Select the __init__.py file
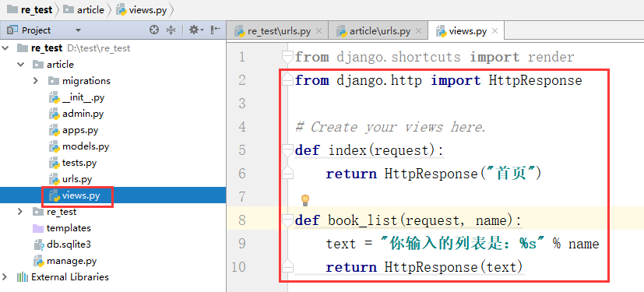 click(x=76, y=97)
